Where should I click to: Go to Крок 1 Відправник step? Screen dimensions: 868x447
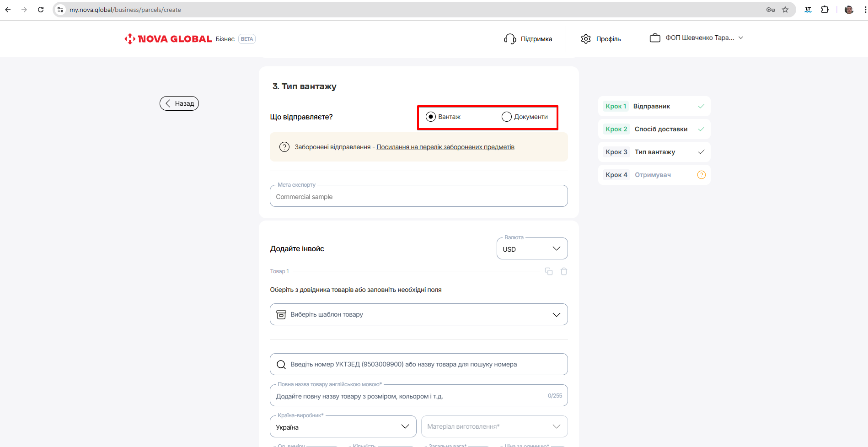654,106
